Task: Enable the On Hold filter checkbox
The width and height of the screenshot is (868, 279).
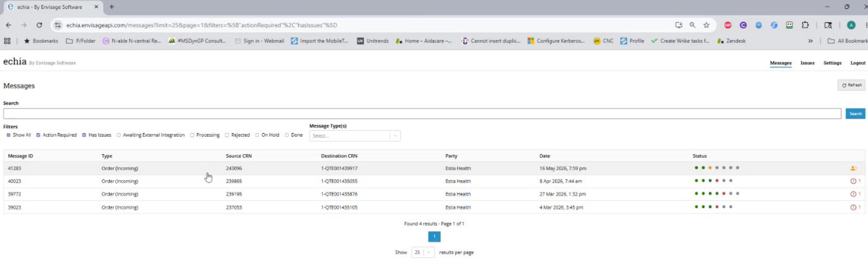Action: pyautogui.click(x=257, y=135)
